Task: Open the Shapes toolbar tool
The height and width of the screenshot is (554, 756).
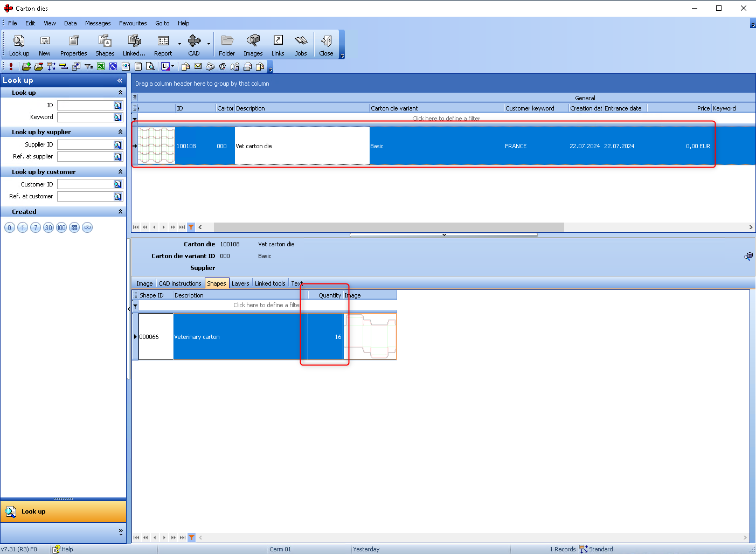Action: [x=105, y=45]
